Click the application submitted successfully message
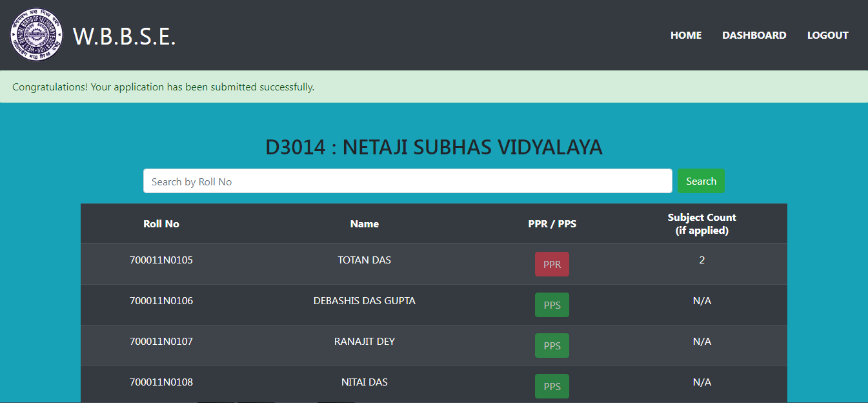The image size is (868, 403). [163, 87]
